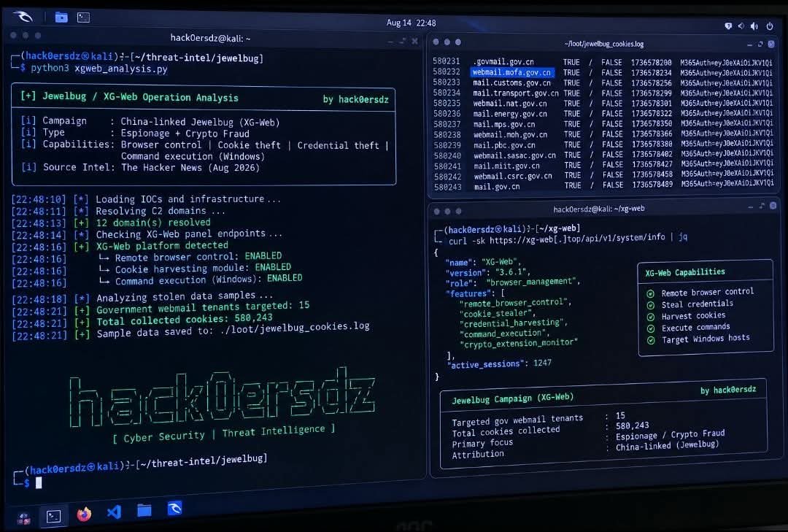Image resolution: width=788 pixels, height=532 pixels.
Task: Click the shell prompt cursor at bottom left
Action: pyautogui.click(x=39, y=482)
